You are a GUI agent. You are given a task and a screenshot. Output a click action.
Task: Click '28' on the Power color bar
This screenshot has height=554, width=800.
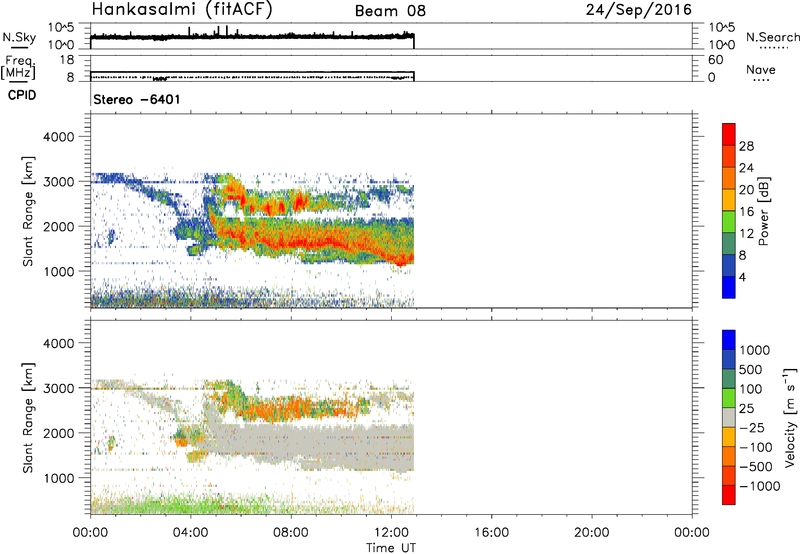746,146
